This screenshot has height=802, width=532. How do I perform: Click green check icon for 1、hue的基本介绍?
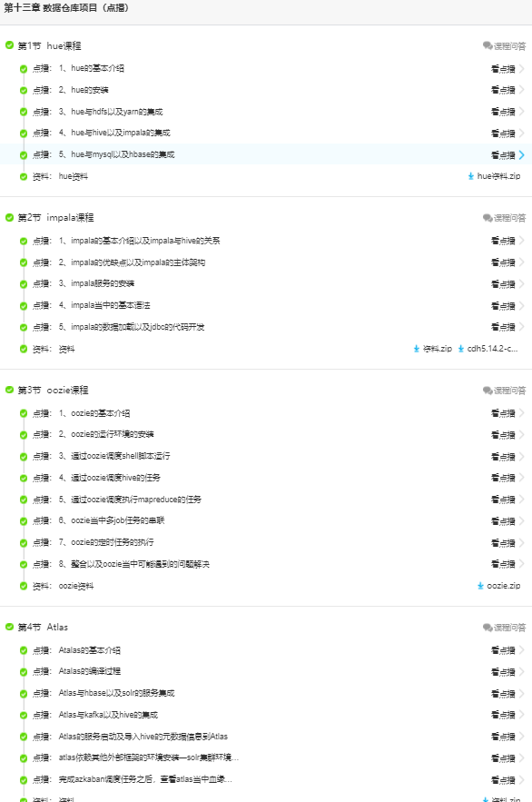[x=24, y=69]
